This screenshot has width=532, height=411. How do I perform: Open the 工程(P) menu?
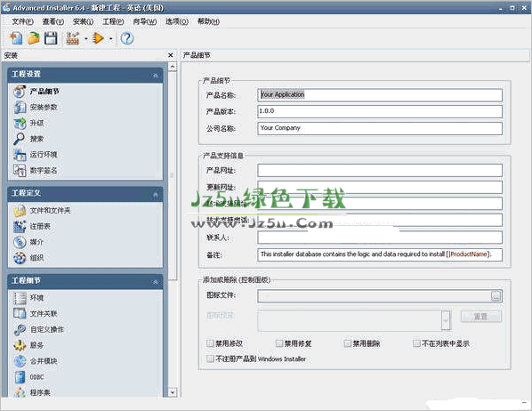pos(113,21)
